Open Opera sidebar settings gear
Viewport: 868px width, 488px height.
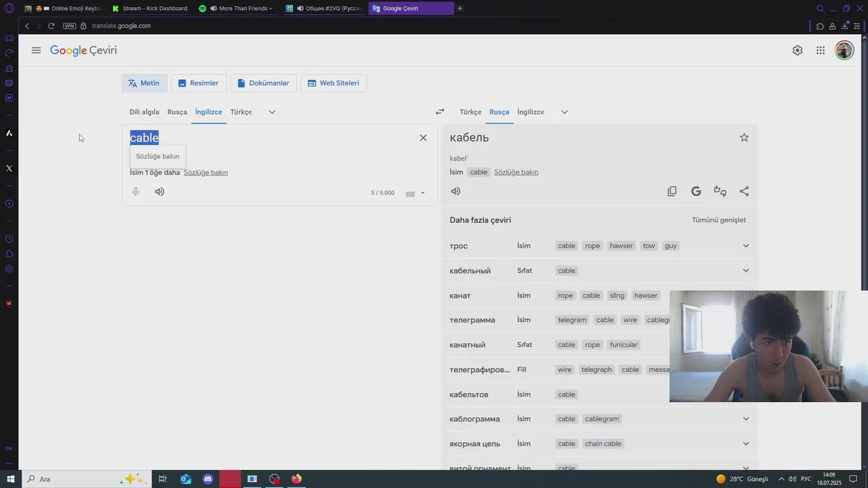(9, 268)
